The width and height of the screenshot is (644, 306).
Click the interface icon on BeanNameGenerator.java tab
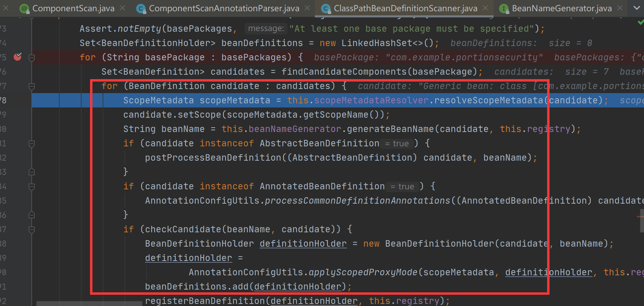[x=504, y=9]
